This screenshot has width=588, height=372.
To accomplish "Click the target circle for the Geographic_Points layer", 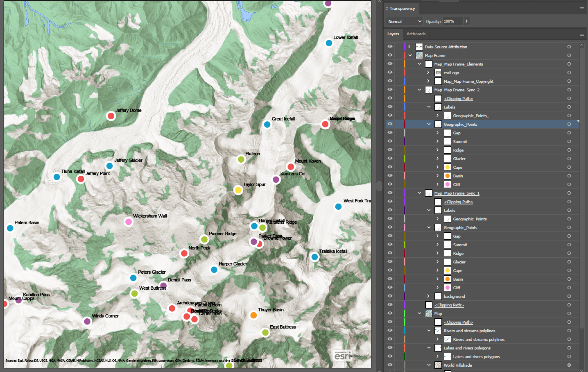I will pyautogui.click(x=569, y=124).
